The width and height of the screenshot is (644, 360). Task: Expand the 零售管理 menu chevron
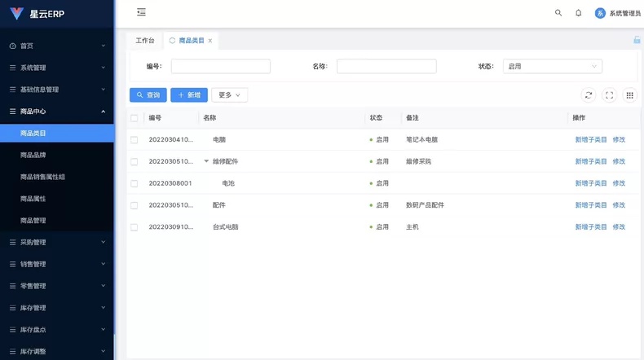point(103,285)
